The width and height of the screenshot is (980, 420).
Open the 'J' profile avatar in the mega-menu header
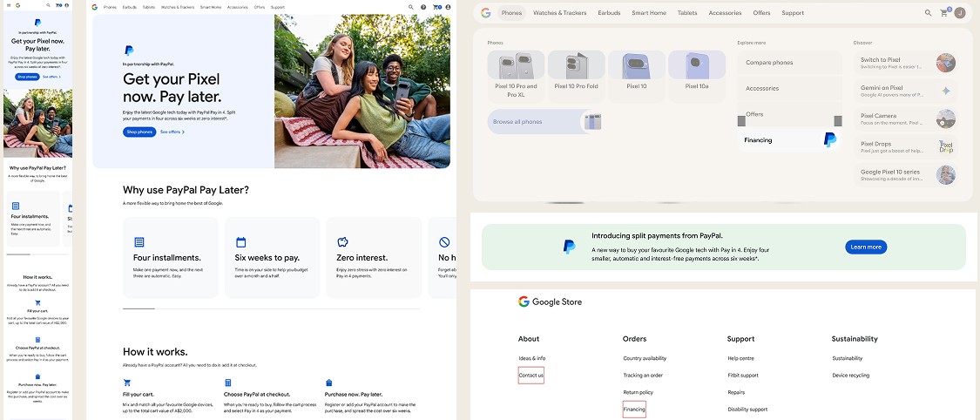[x=960, y=12]
